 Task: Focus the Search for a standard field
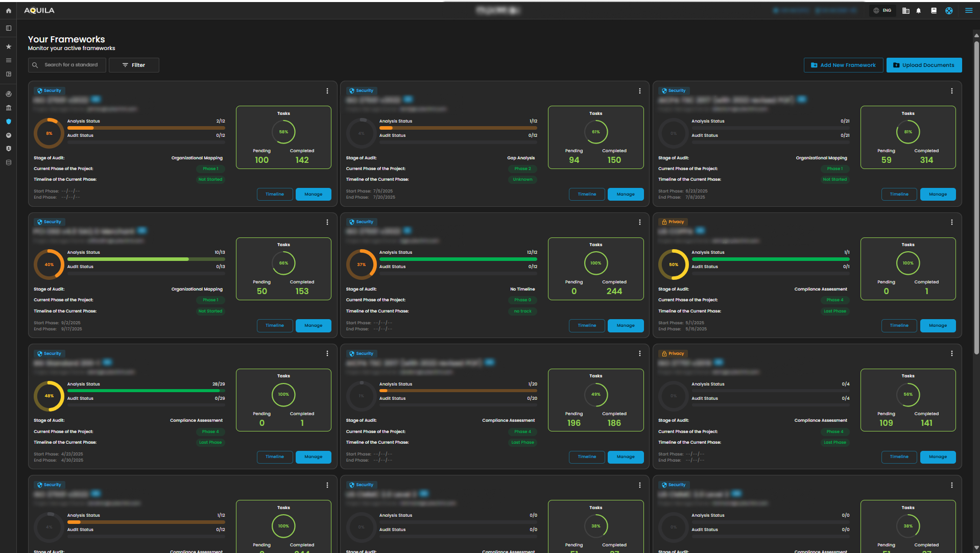point(71,65)
